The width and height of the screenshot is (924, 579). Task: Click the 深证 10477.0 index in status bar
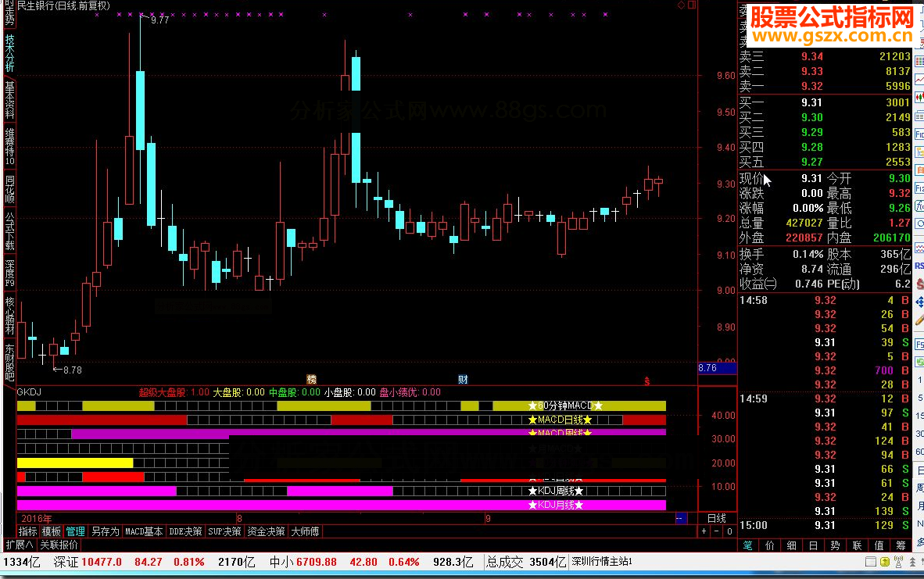pos(88,562)
